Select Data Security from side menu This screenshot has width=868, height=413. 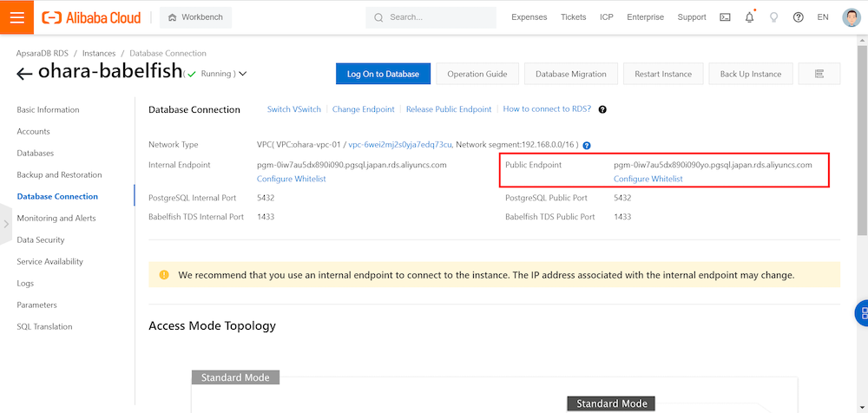(41, 240)
